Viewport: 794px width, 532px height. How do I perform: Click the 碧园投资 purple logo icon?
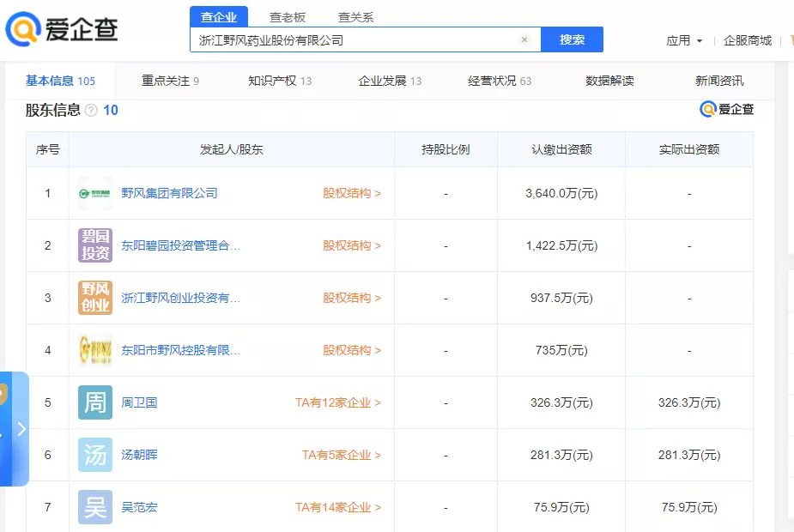(x=94, y=245)
